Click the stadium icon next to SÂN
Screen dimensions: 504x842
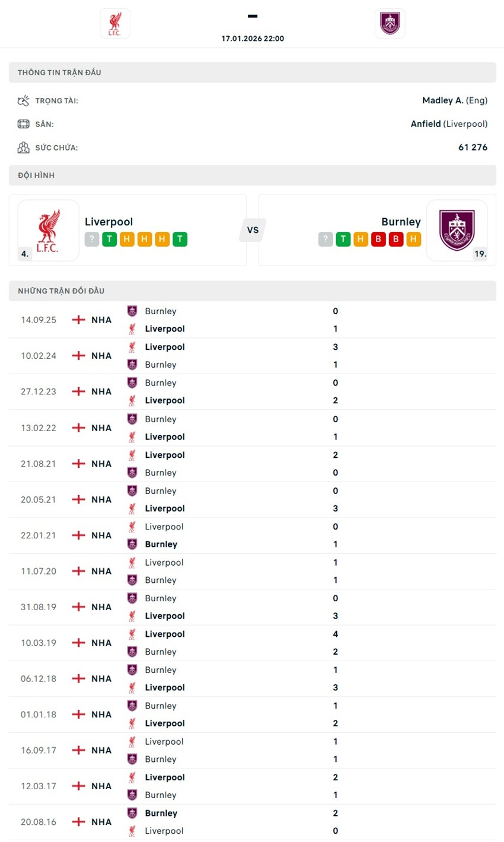pos(24,124)
